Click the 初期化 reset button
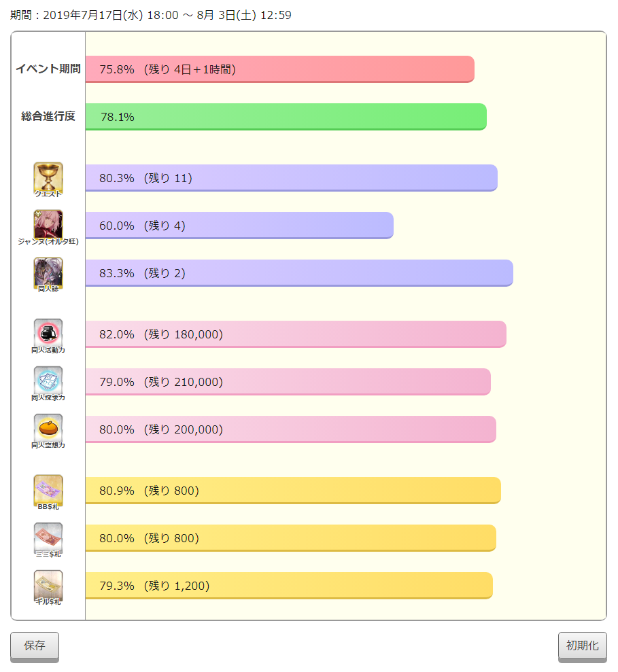Screen dimensions: 618x672 (x=583, y=646)
